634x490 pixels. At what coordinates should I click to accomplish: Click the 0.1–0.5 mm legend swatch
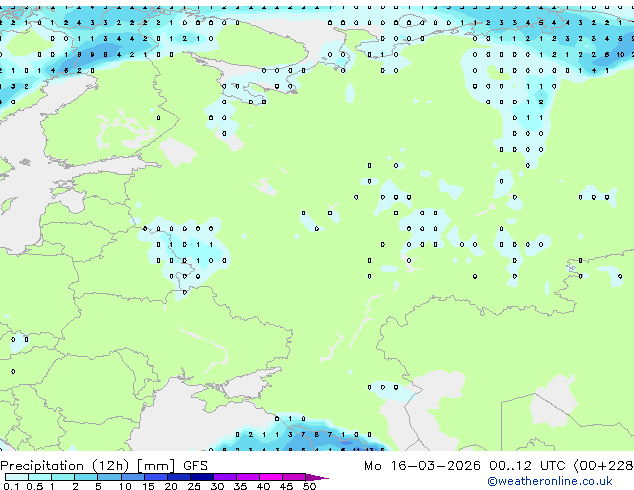click(17, 477)
